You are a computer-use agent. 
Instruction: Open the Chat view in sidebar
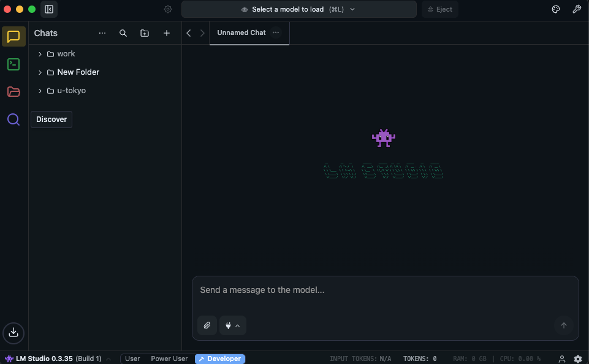(13, 36)
